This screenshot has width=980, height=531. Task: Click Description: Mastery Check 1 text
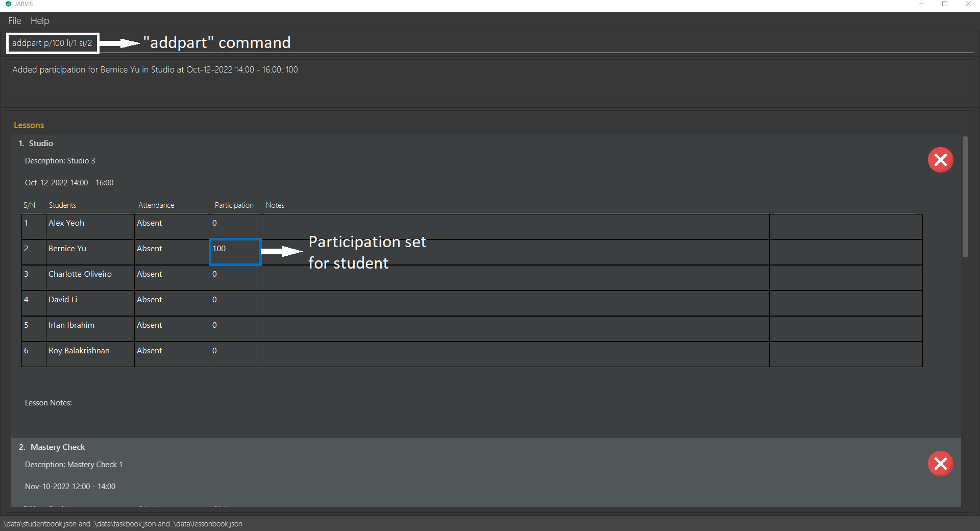coord(74,465)
